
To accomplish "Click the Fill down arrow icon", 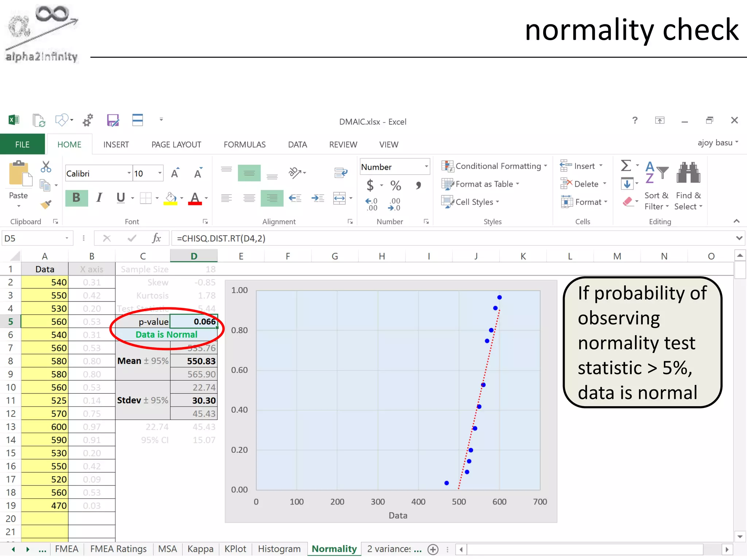I will (x=627, y=184).
